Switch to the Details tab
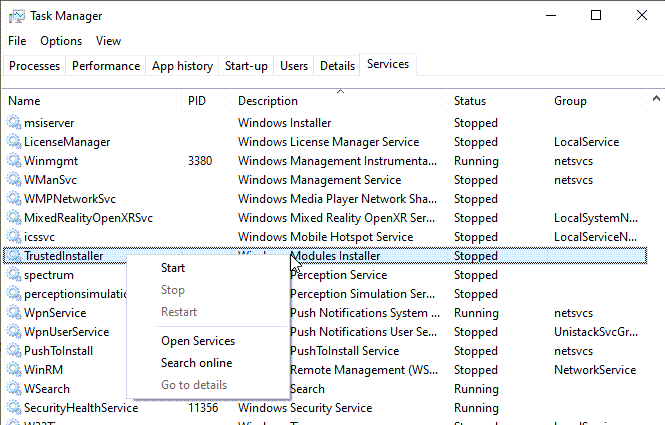Viewport: 665px width, 425px height. [x=337, y=66]
